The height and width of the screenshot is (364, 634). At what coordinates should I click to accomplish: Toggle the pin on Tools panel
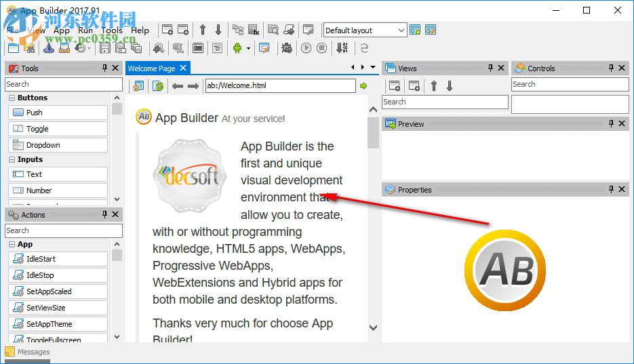click(x=104, y=68)
